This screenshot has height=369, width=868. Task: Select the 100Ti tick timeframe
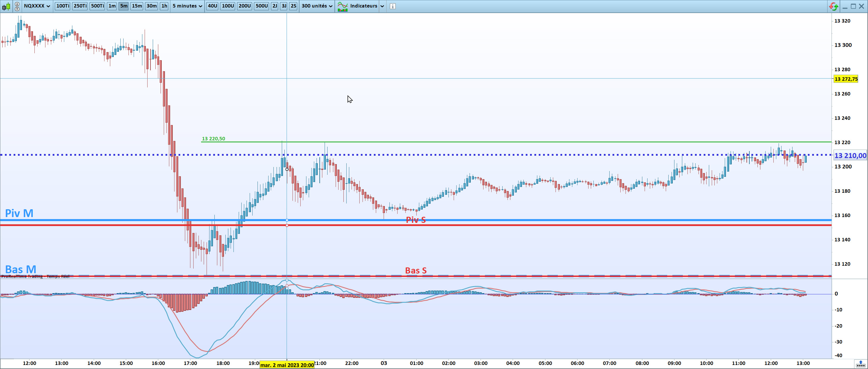pos(63,6)
